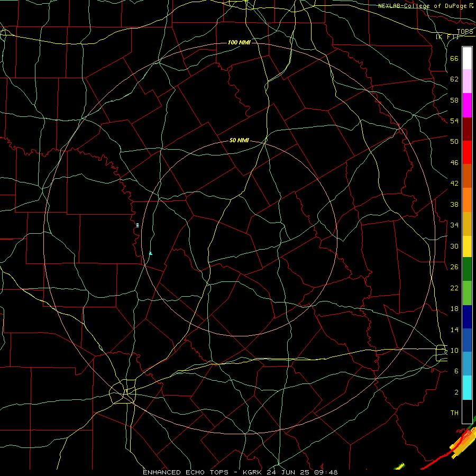Click the '09:48' timestamp

(327, 472)
